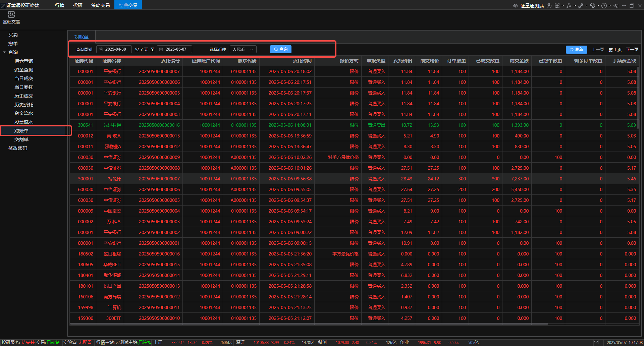
Task: Click calendar icon of start date 2025-04-30
Action: (x=101, y=49)
